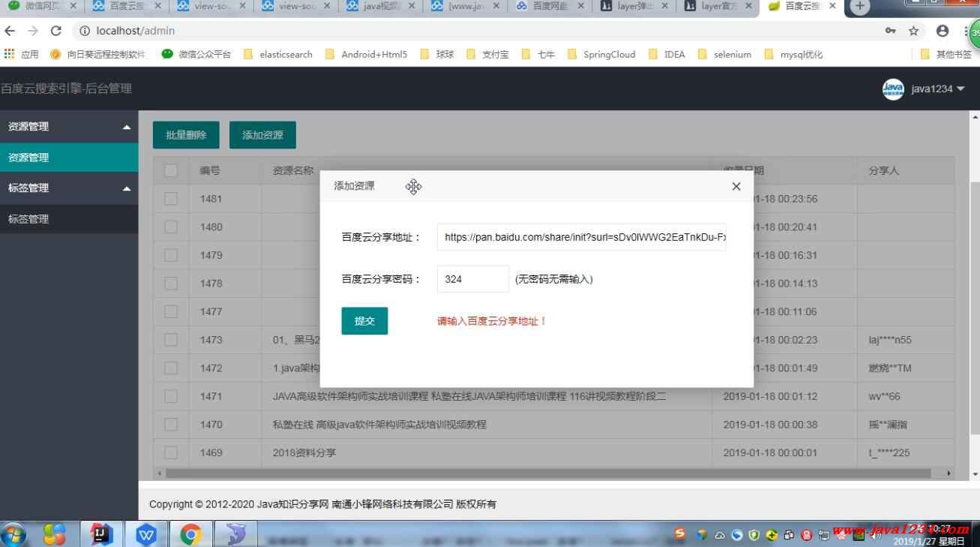Focus the 百度云分享地址 input field
Image resolution: width=980 pixels, height=547 pixels.
coord(582,237)
